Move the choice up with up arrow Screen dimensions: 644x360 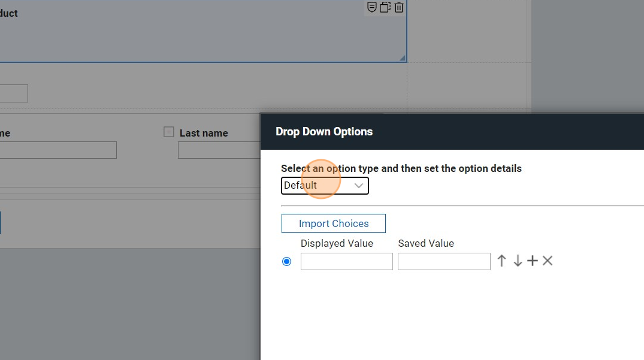tap(502, 261)
